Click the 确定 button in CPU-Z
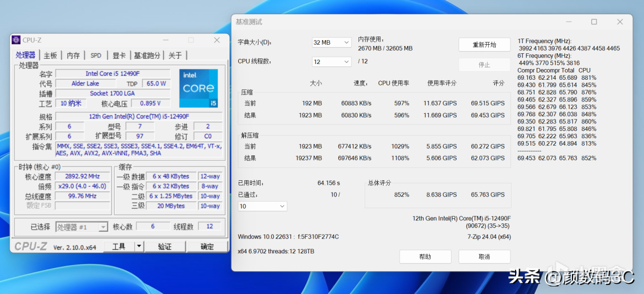 pyautogui.click(x=207, y=247)
